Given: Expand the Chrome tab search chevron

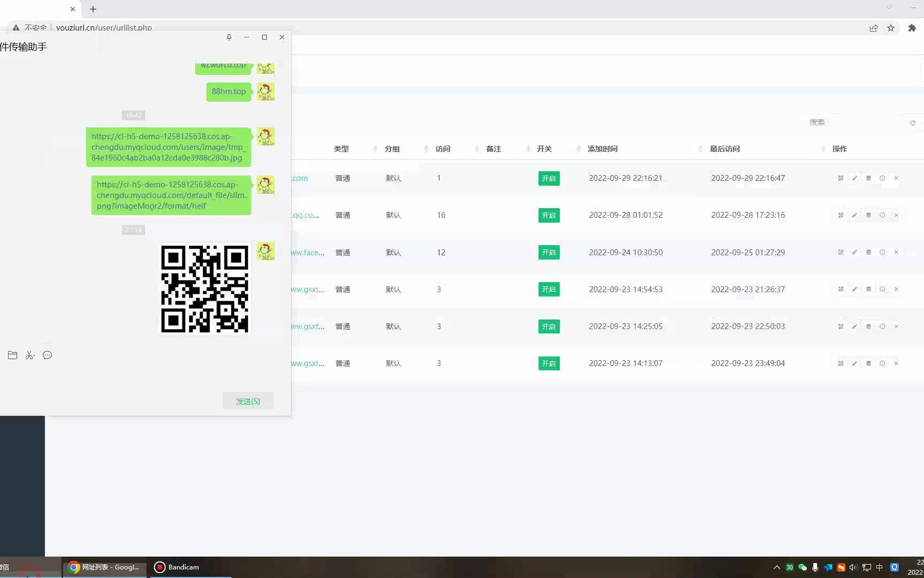Looking at the screenshot, I should pyautogui.click(x=889, y=7).
